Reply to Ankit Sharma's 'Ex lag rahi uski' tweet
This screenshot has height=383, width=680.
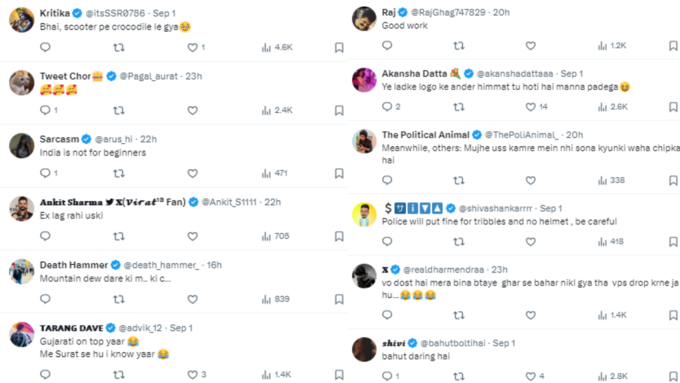pyautogui.click(x=45, y=236)
